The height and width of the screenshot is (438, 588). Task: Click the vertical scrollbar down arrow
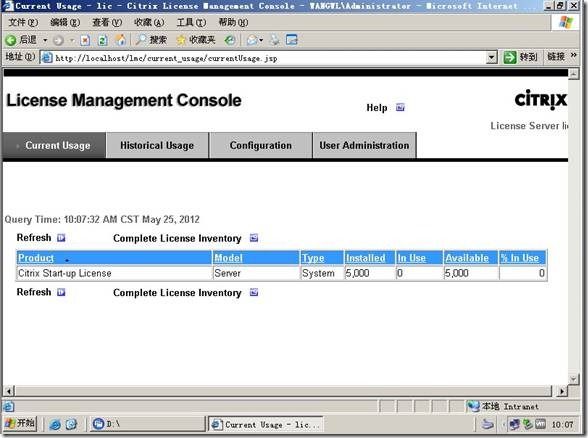click(x=573, y=378)
